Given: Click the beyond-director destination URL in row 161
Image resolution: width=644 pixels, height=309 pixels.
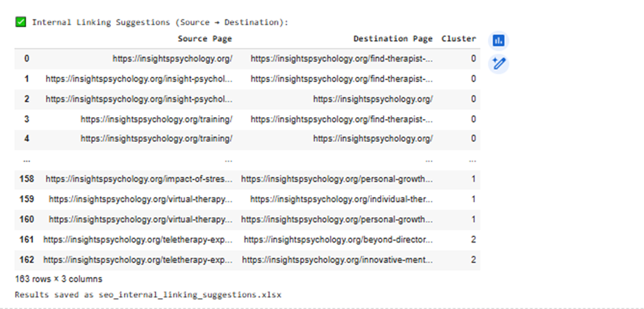Looking at the screenshot, I should [x=338, y=240].
